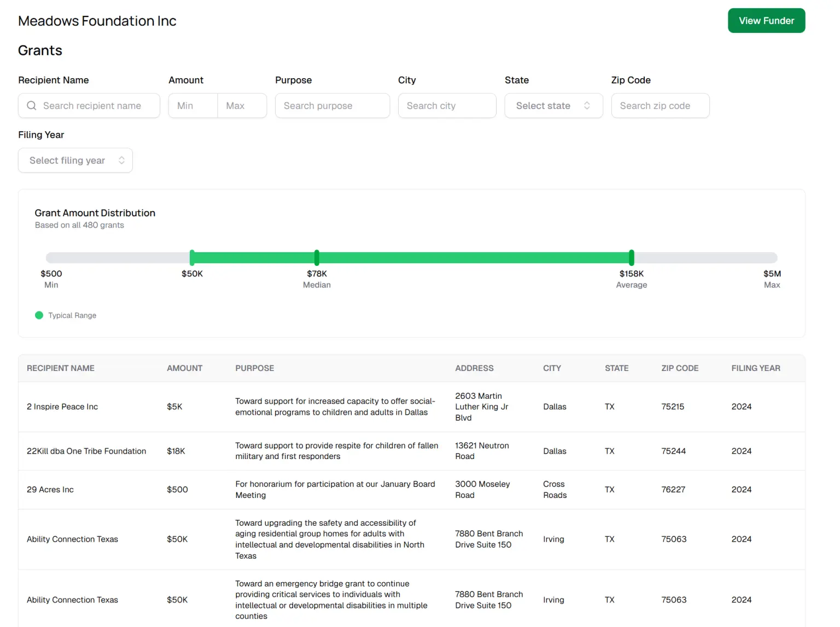Viewport: 840px width, 627px height.
Task: Click the honorarium purpose for January Board Meeting
Action: 335,490
